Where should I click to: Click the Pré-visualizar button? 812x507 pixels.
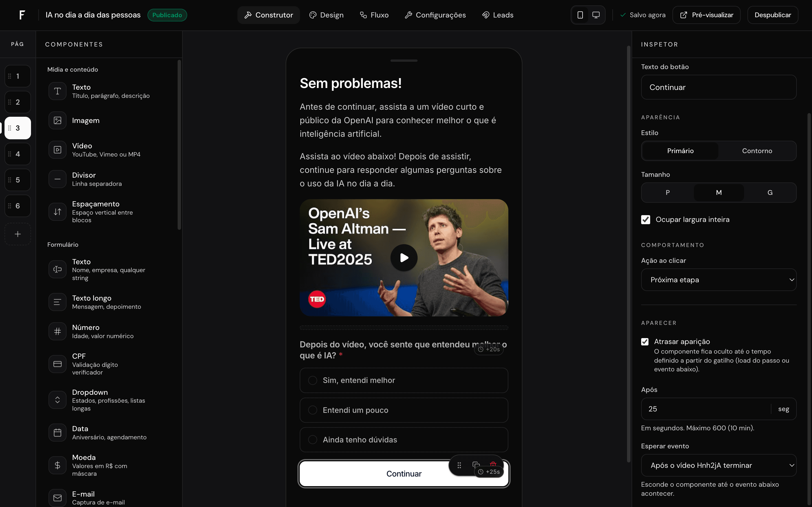(706, 15)
